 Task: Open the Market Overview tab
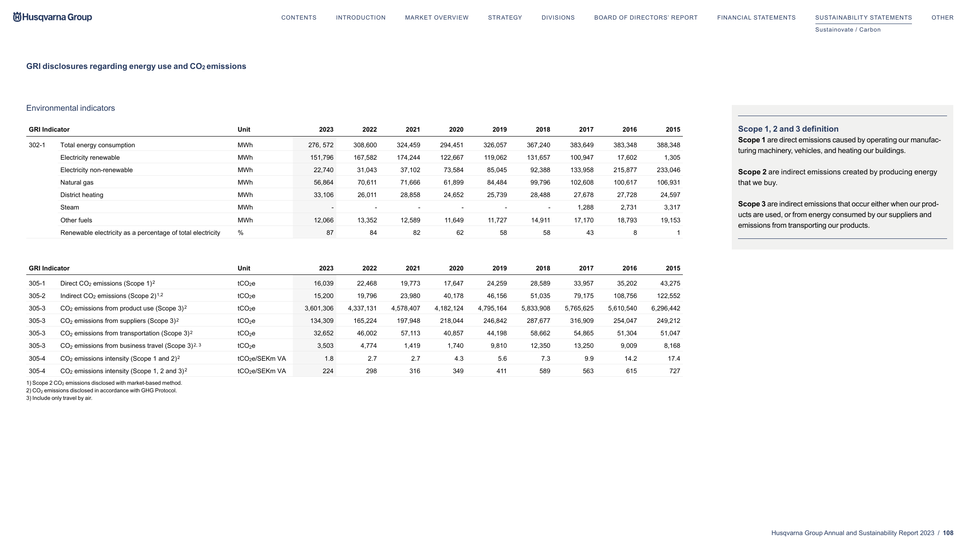coord(437,18)
